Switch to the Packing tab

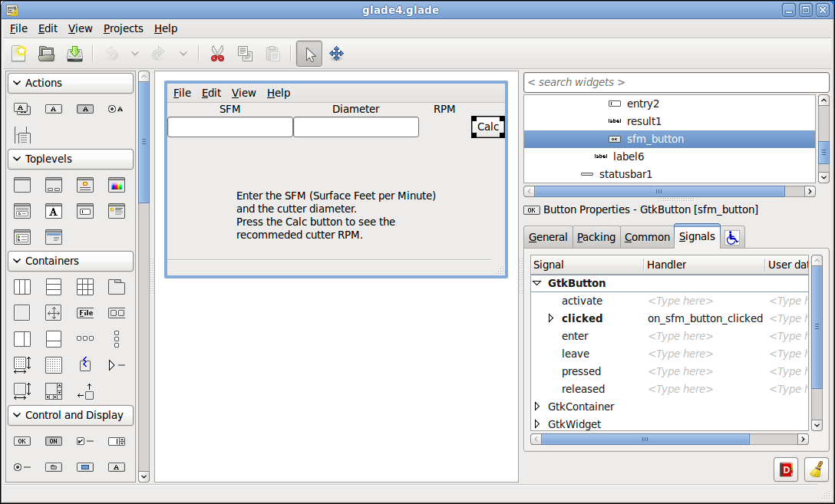[596, 237]
